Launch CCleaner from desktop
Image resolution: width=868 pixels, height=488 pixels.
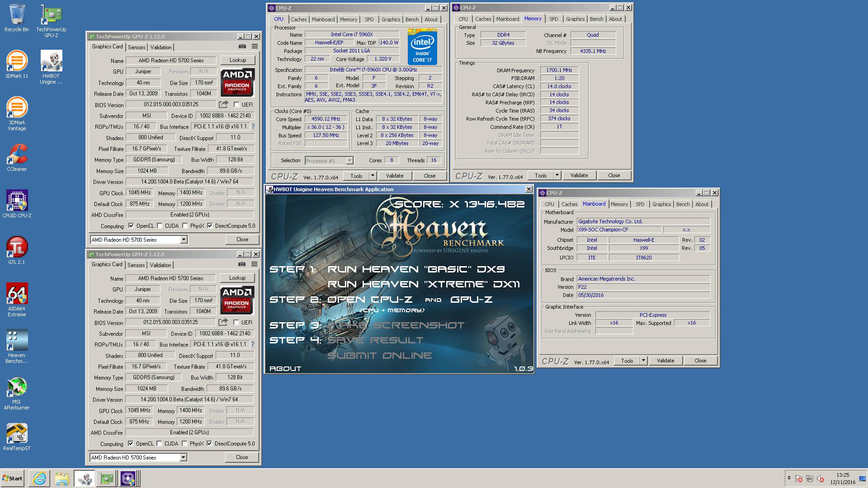(17, 157)
